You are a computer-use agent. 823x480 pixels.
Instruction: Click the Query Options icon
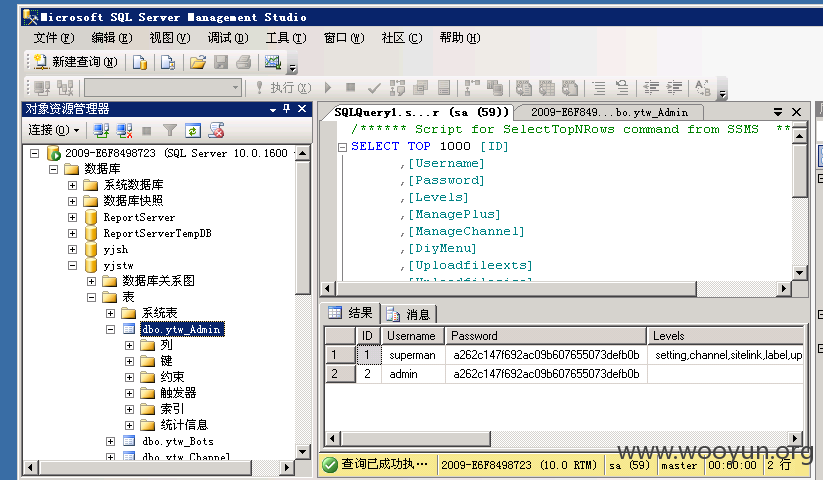point(420,88)
